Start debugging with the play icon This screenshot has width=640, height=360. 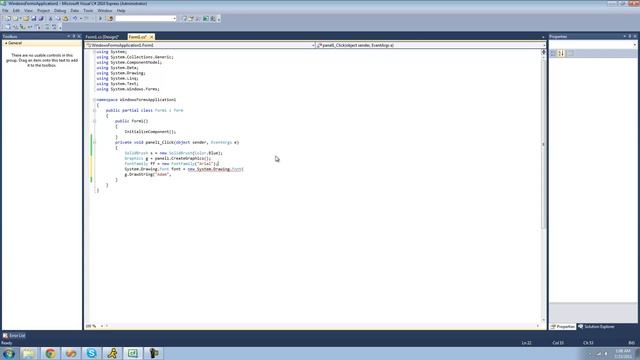[100, 19]
